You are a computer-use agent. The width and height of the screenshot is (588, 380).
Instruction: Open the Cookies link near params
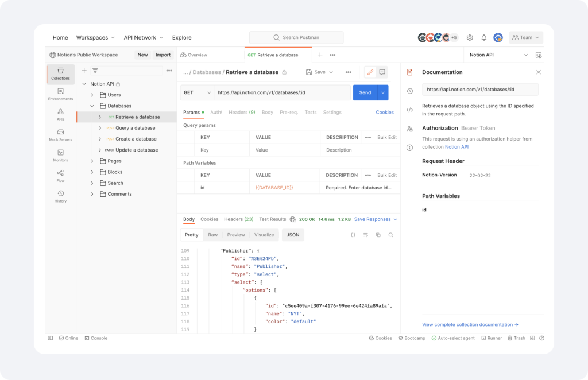[x=385, y=113]
